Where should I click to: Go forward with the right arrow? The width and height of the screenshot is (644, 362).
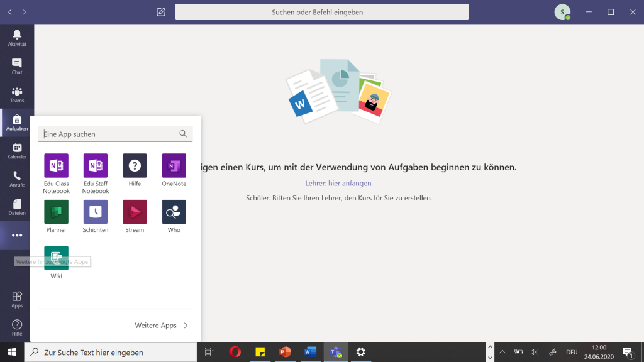click(25, 13)
